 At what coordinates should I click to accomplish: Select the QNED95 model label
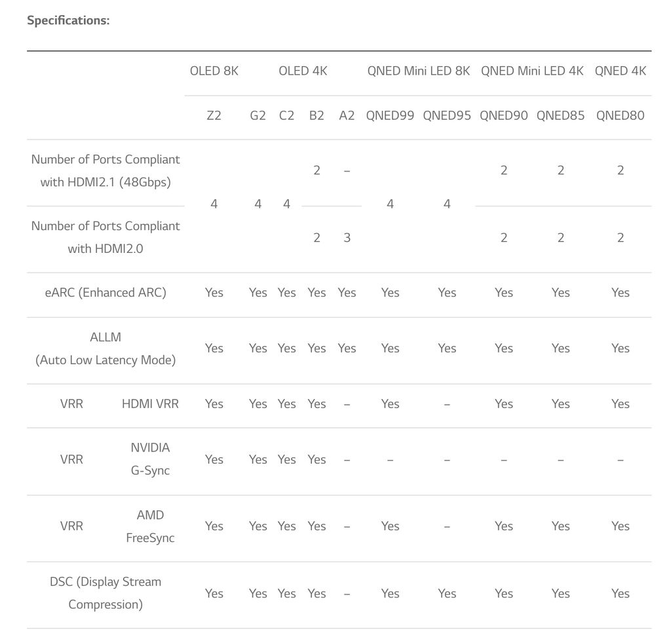[x=447, y=115]
